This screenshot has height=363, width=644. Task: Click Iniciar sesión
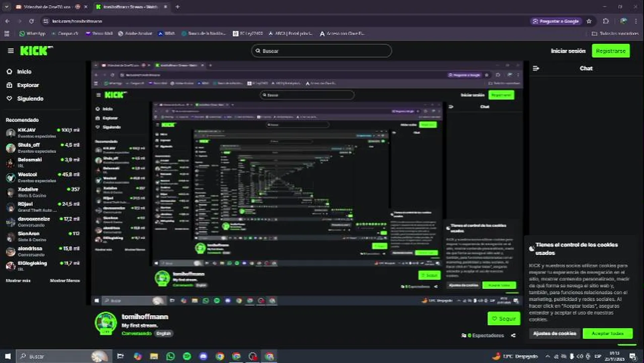pyautogui.click(x=568, y=51)
